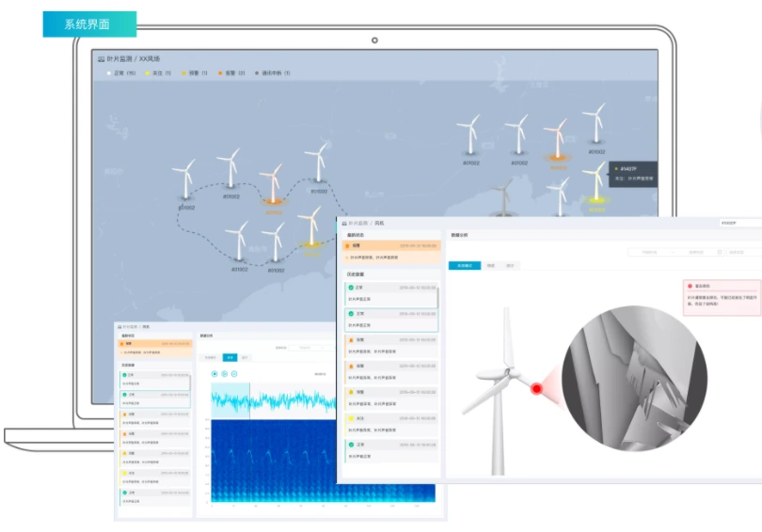Click the dark blue spectrogram in the waveform window
Image resolution: width=762 pixels, height=532 pixels.
274,461
